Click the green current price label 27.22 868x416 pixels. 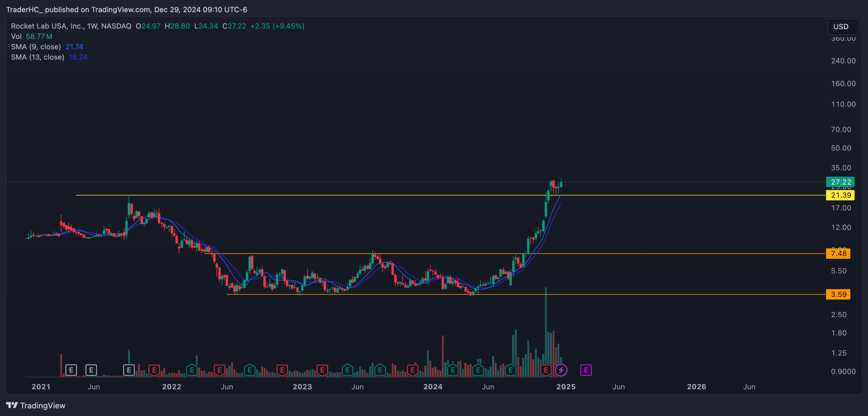coord(840,182)
